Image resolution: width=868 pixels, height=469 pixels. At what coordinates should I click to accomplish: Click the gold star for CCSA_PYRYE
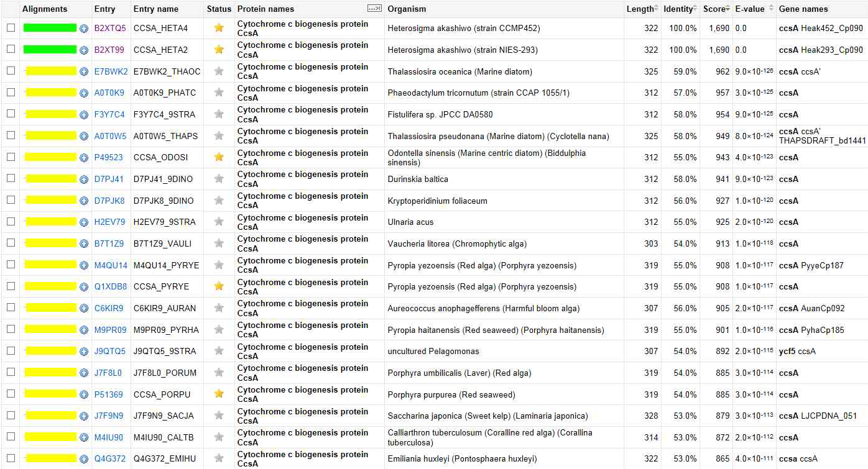(x=218, y=286)
